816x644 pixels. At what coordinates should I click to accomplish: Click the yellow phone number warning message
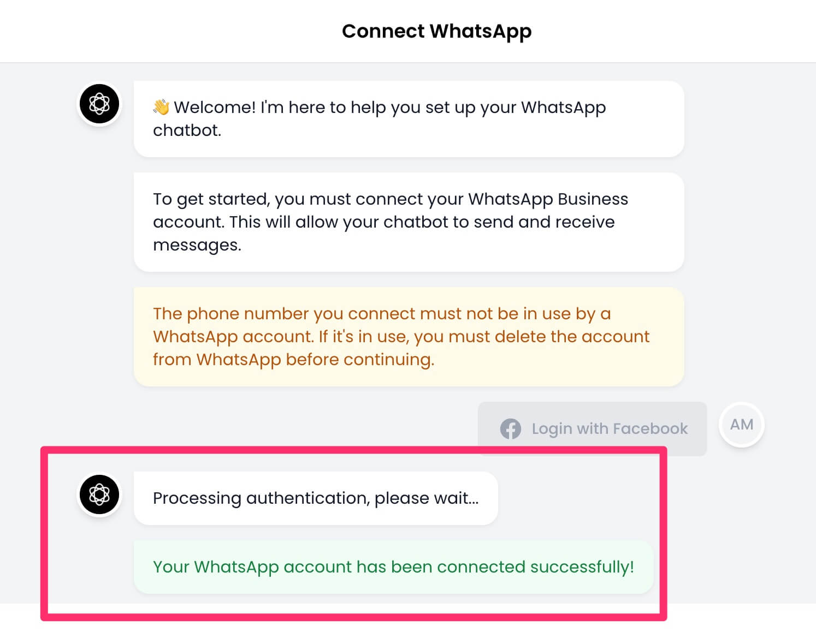point(409,337)
